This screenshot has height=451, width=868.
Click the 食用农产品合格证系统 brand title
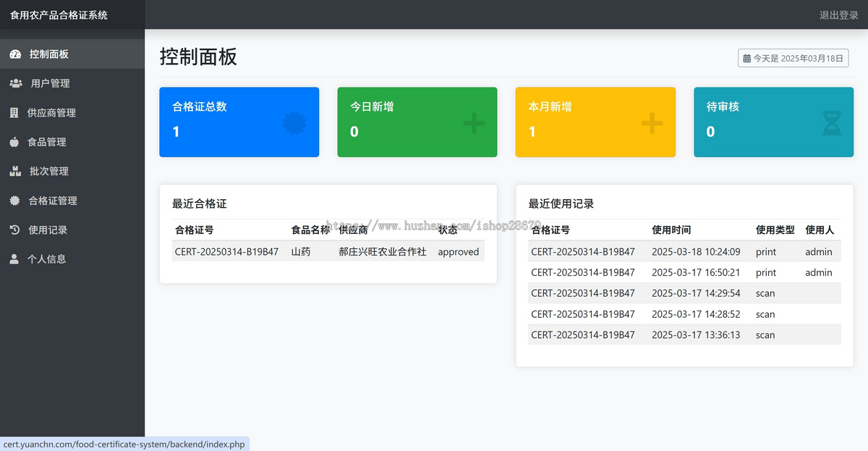pos(59,14)
